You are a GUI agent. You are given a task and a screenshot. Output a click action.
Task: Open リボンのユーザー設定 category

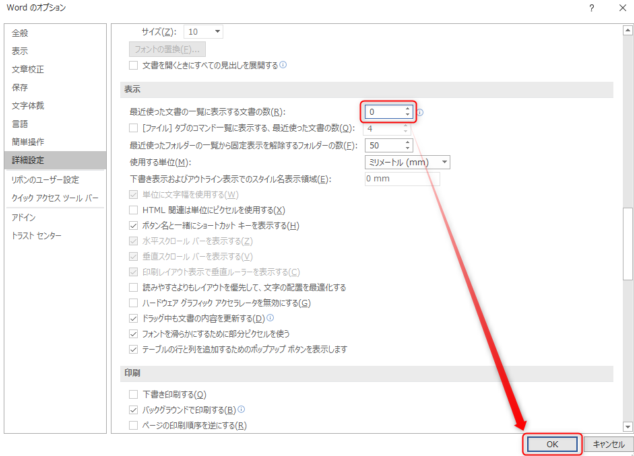(x=45, y=179)
